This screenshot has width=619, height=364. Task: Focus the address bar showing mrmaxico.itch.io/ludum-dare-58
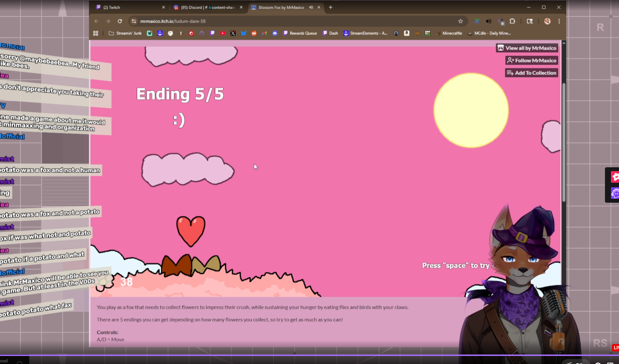(298, 21)
